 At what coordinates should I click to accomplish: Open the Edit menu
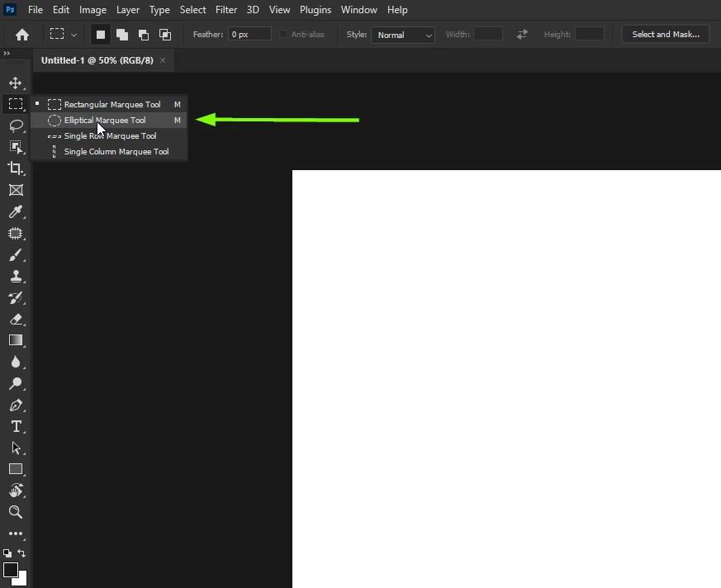tap(60, 10)
